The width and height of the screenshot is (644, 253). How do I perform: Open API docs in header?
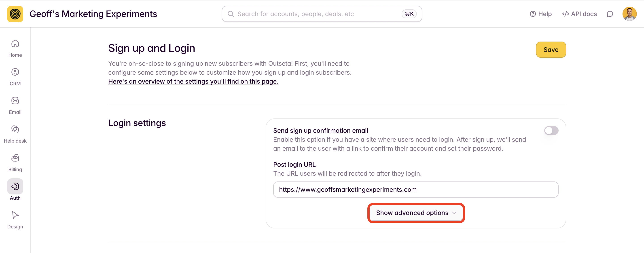579,14
